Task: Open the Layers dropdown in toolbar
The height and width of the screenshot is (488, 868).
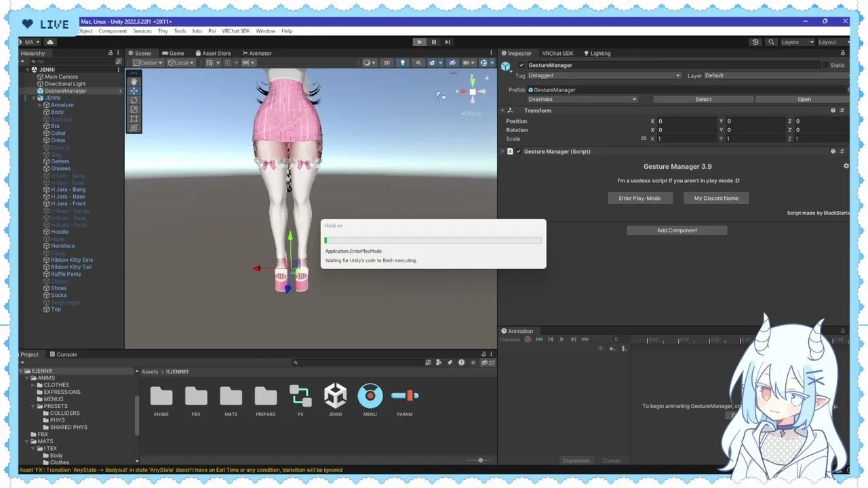Action: click(x=797, y=42)
